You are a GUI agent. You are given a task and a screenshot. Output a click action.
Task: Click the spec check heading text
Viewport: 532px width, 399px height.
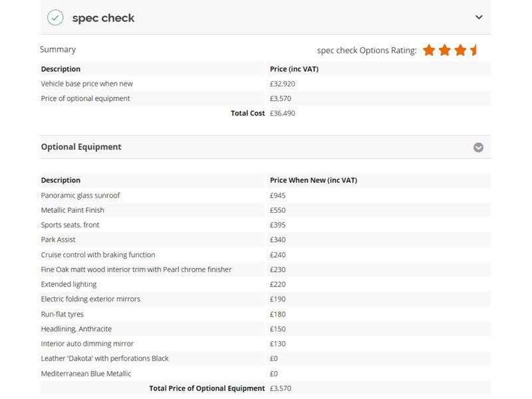click(103, 18)
